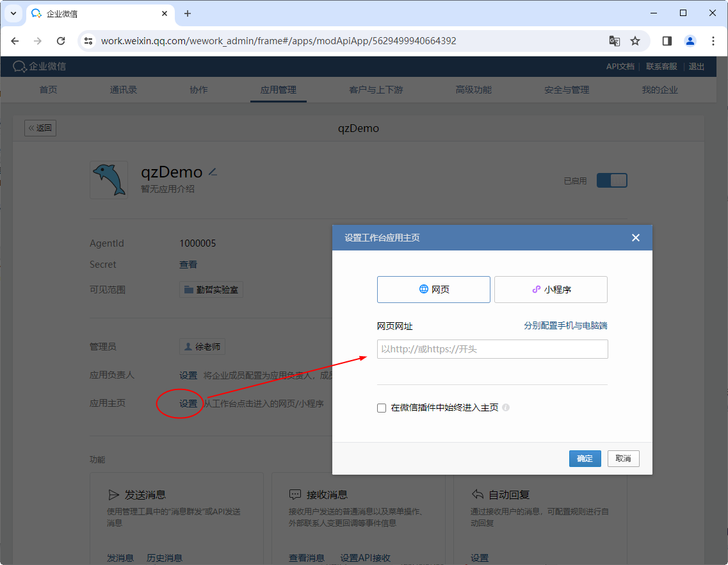
Task: Click the 返回 back button
Action: pos(40,127)
